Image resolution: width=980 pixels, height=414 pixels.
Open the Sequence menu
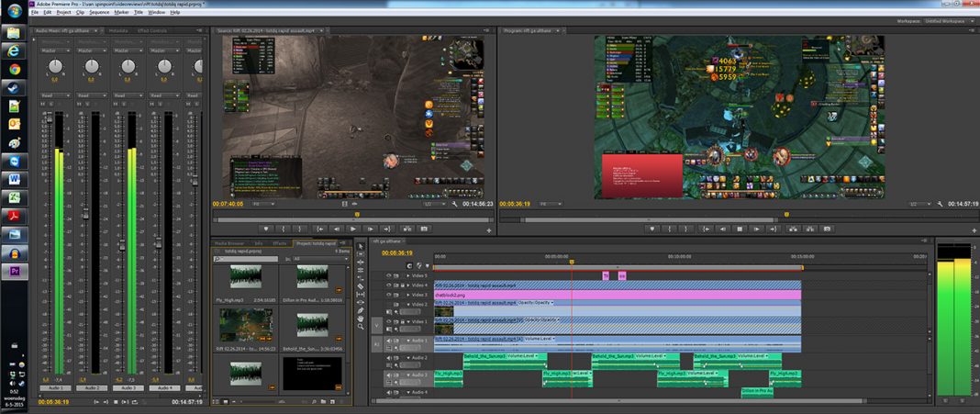[99, 12]
